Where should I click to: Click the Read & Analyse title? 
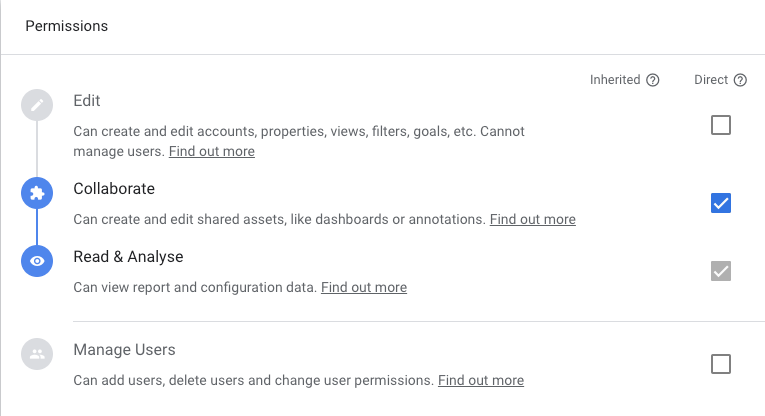pyautogui.click(x=128, y=257)
